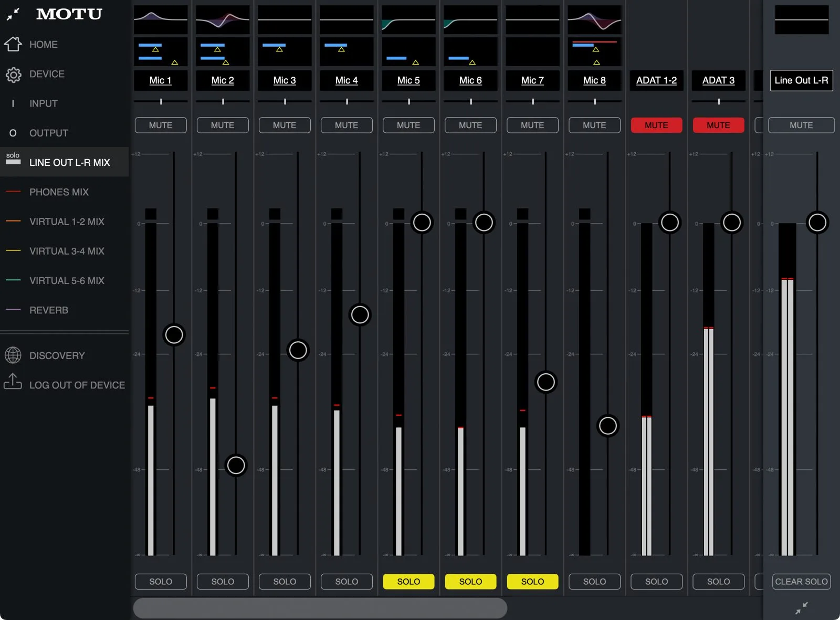The image size is (840, 620).
Task: Solo the Mic 1 channel
Action: 161,581
